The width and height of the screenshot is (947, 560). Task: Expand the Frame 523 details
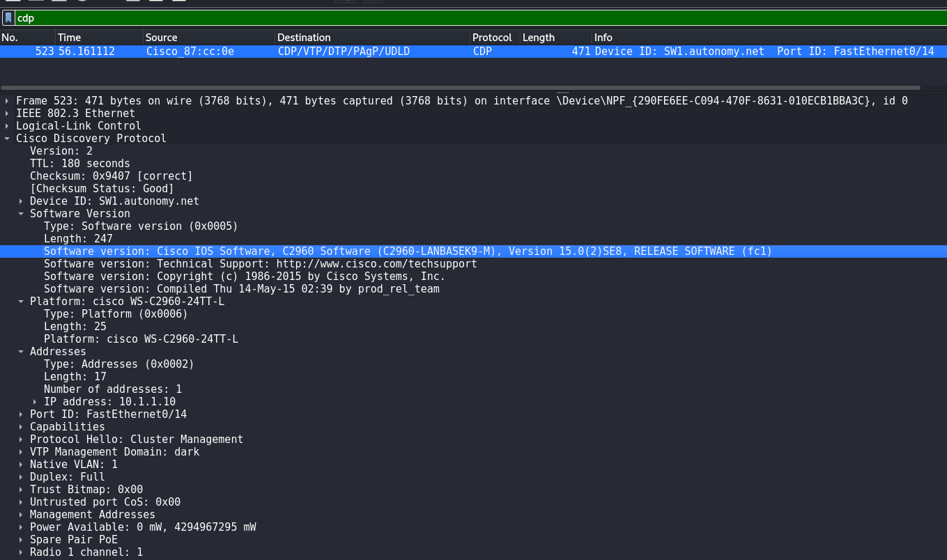(x=8, y=101)
